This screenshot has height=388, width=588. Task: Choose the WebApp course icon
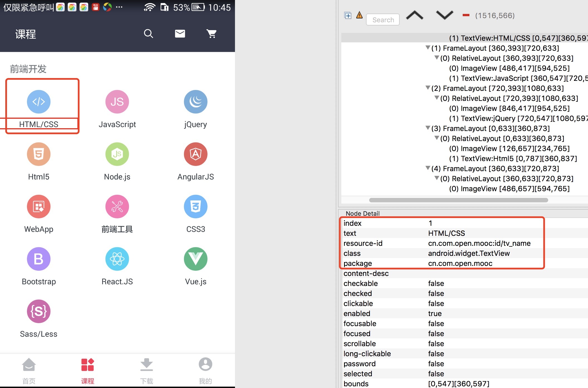(39, 207)
